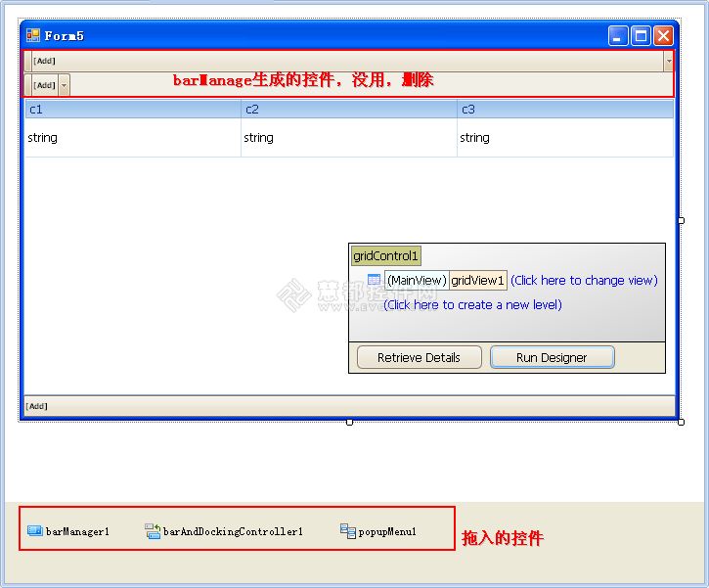Click [Add] on the bottom status bar
Screen dimensions: 709x588
point(36,406)
